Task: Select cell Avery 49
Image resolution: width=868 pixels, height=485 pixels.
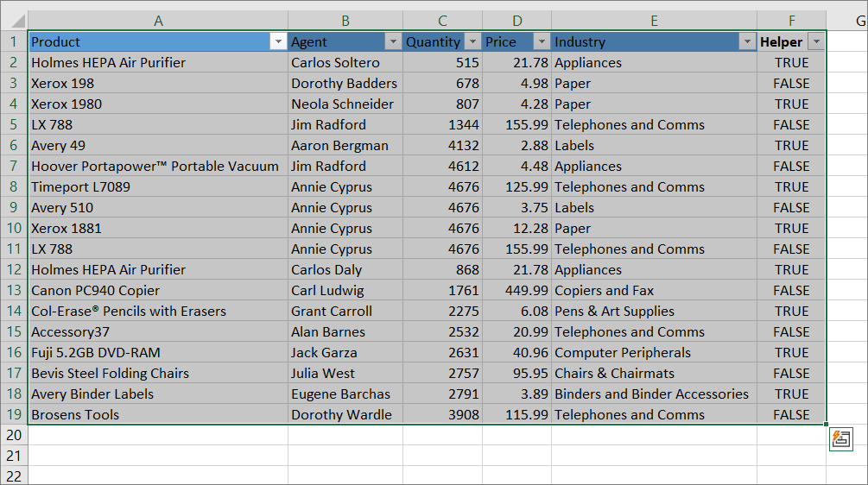Action: point(158,146)
